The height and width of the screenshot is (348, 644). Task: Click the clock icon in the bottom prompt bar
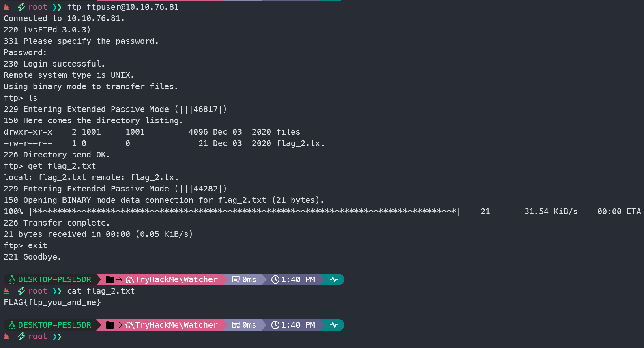(275, 325)
